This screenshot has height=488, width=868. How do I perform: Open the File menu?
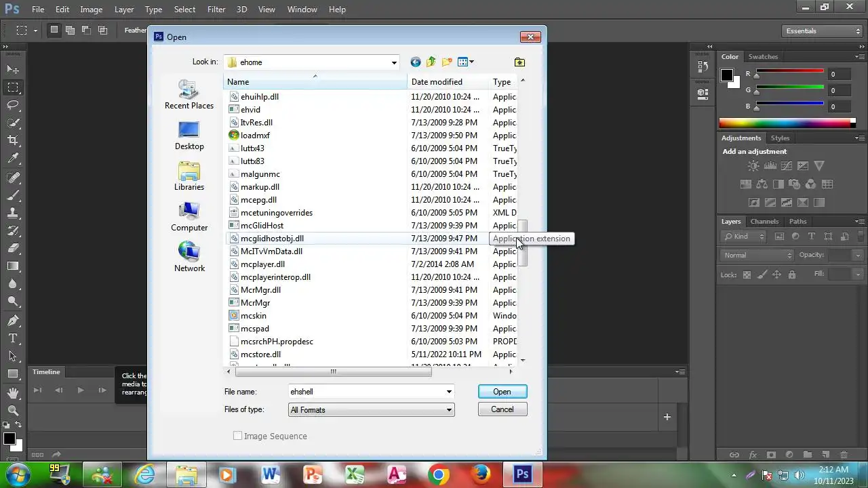(38, 9)
